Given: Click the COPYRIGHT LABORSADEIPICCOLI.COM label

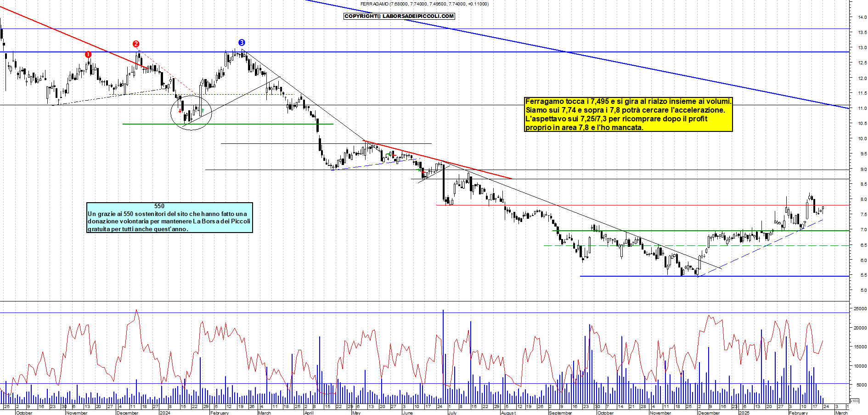Looking at the screenshot, I should pos(399,16).
